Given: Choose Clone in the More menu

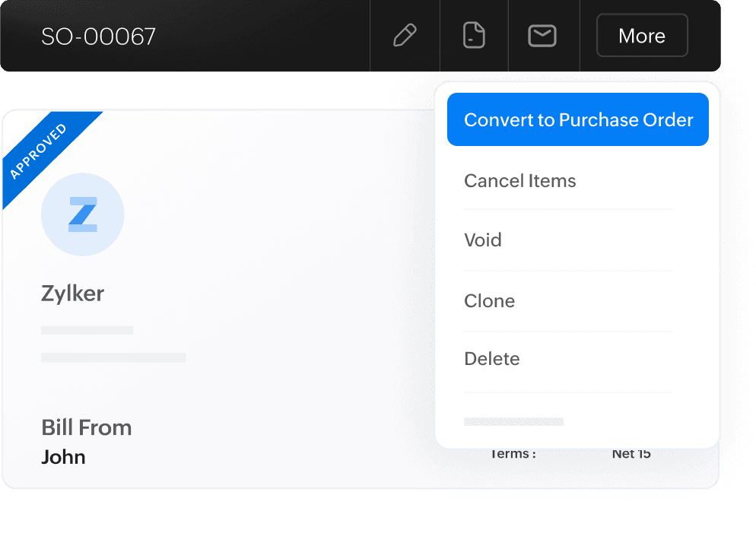Looking at the screenshot, I should click(x=489, y=301).
